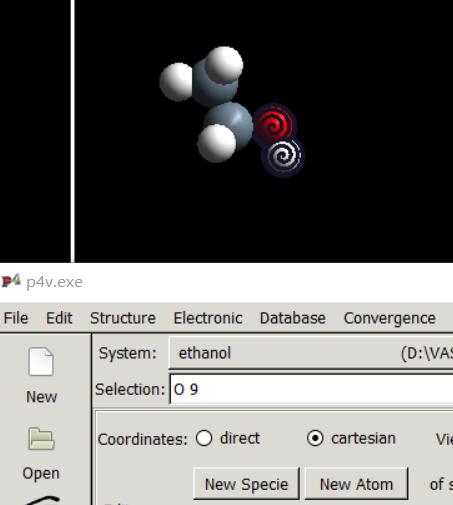Choose cartesian coordinates radio button
The image size is (453, 505).
tap(315, 438)
